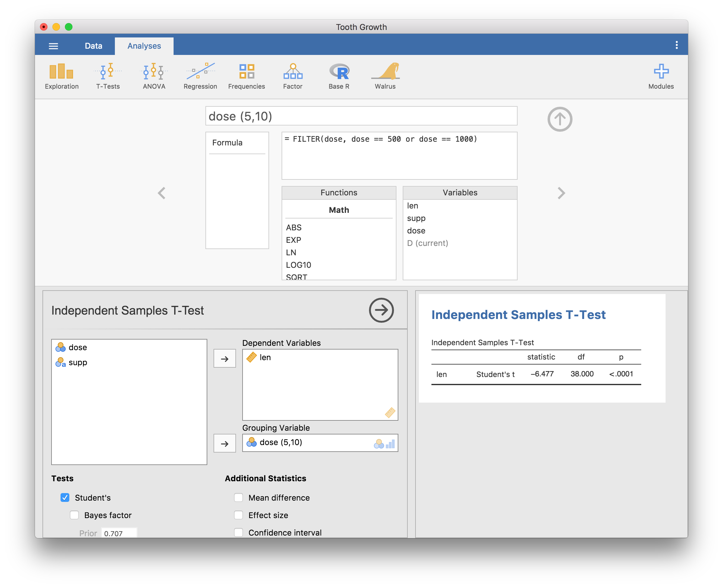
Task: Open the ANOVA analyses menu
Action: (154, 76)
